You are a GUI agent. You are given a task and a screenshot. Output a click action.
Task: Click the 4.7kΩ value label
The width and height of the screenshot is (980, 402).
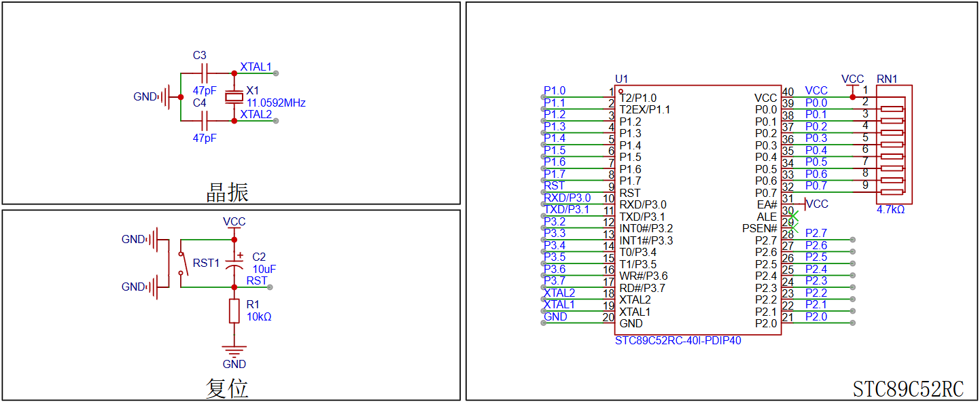pyautogui.click(x=891, y=210)
